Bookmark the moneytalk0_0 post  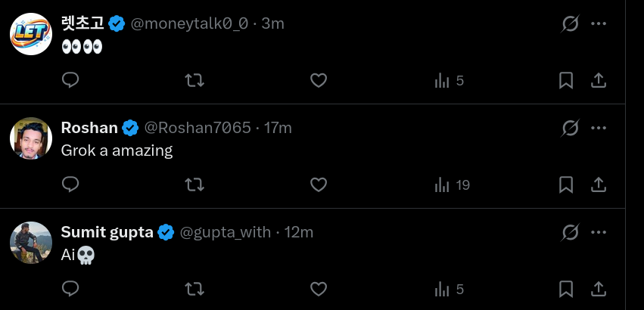pos(566,80)
